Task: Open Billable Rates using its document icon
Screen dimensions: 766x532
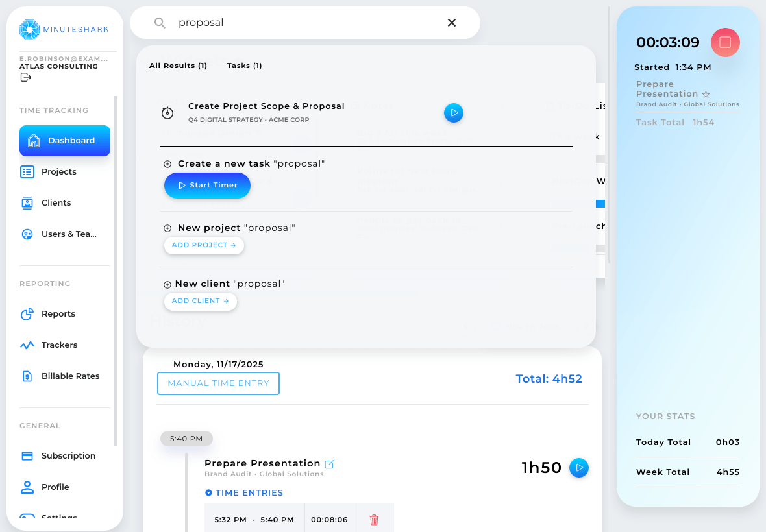Action: pyautogui.click(x=27, y=376)
